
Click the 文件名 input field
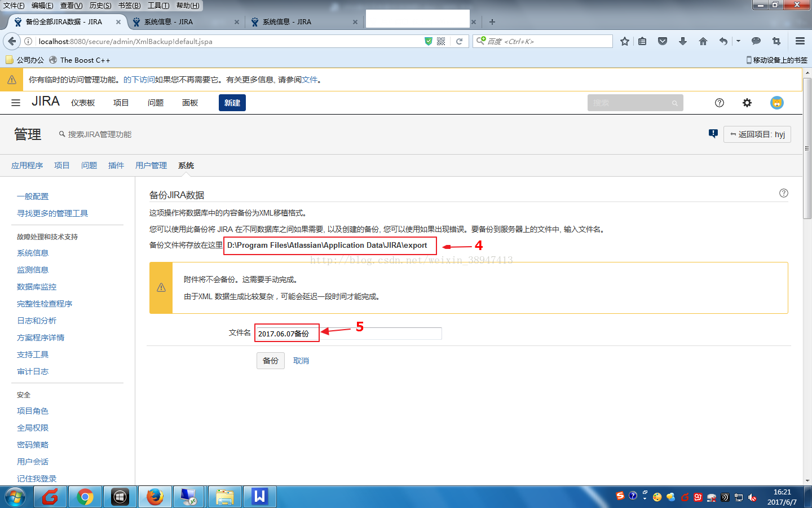[348, 333]
